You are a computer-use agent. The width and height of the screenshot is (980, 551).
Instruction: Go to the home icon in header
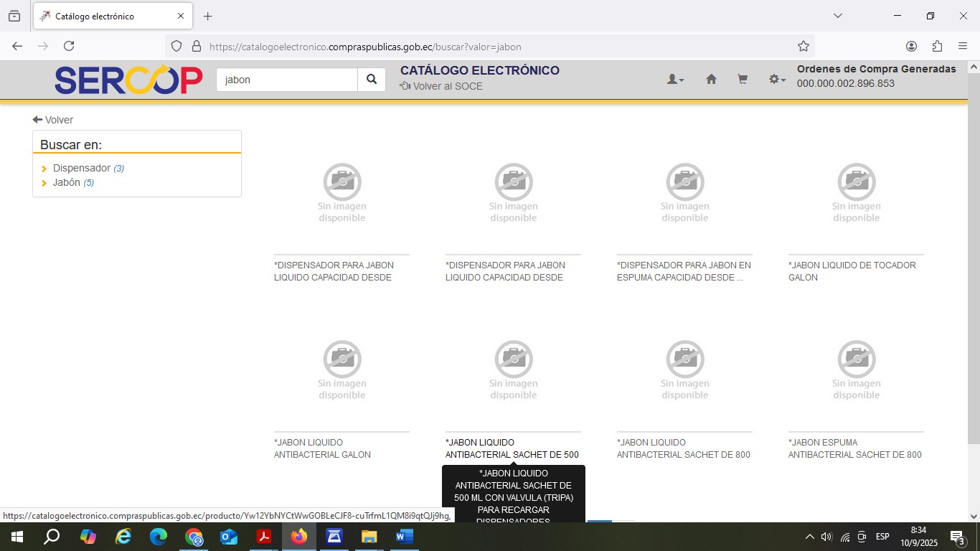(711, 80)
